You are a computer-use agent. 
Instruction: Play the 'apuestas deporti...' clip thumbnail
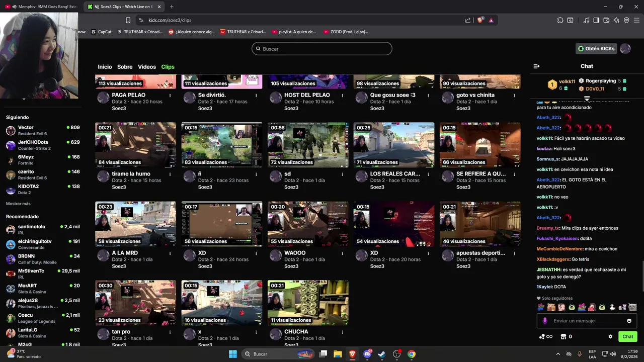tap(480, 224)
